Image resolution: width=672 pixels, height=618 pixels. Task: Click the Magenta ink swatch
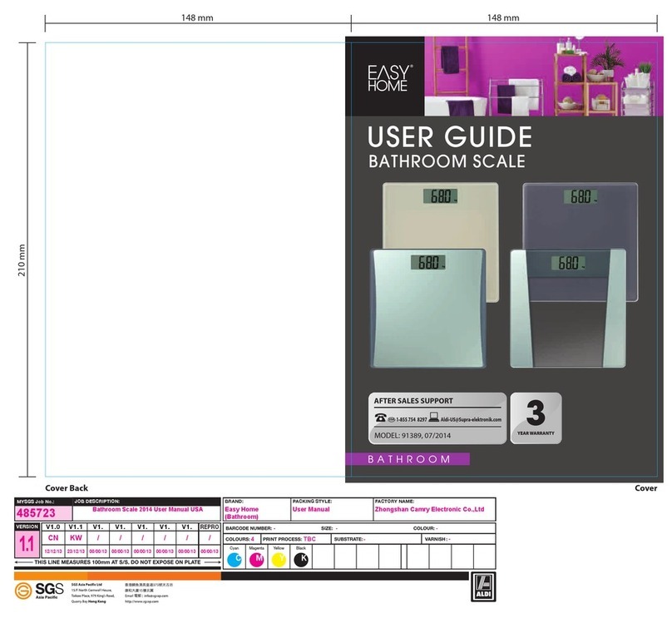point(257,559)
